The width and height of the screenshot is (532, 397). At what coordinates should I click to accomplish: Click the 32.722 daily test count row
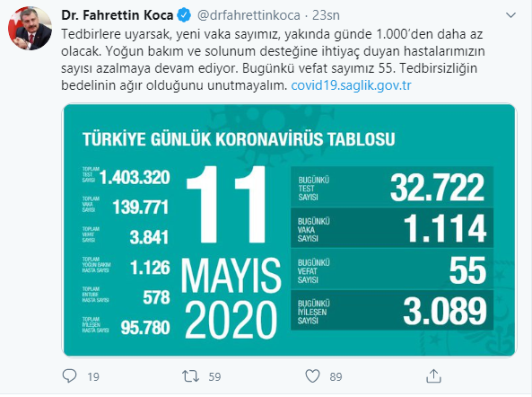click(392, 187)
